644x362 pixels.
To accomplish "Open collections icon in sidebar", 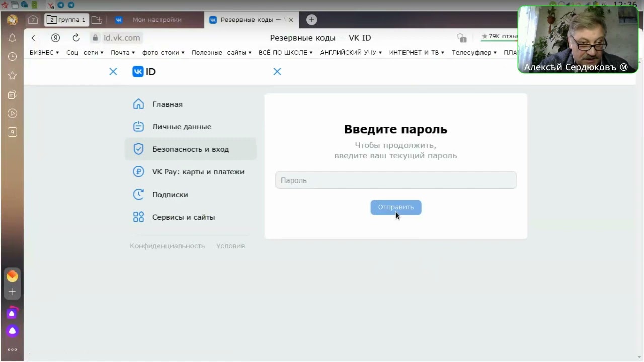I will tap(12, 95).
